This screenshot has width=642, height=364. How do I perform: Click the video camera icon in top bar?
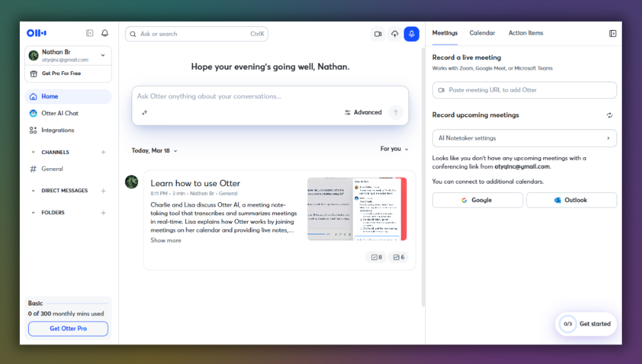click(378, 34)
